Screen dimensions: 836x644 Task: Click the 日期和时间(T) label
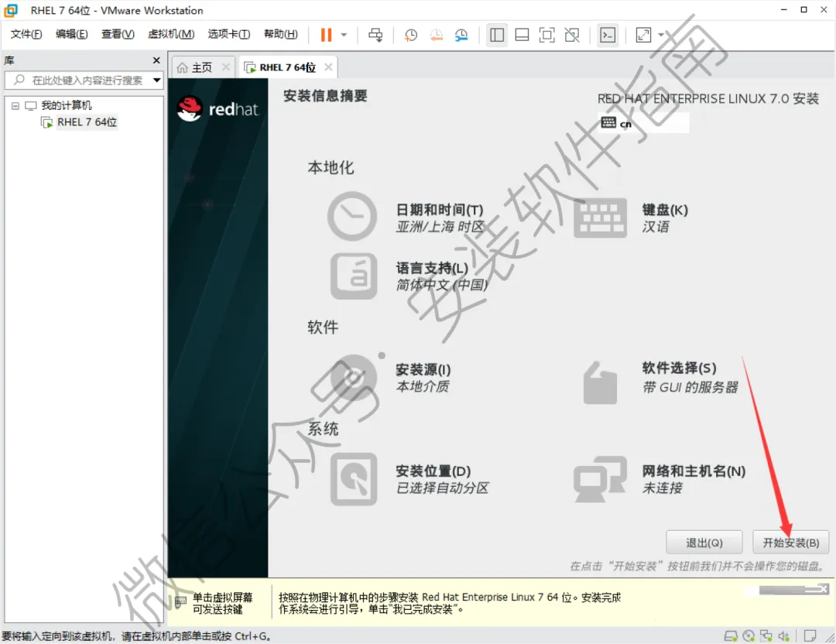click(x=440, y=210)
